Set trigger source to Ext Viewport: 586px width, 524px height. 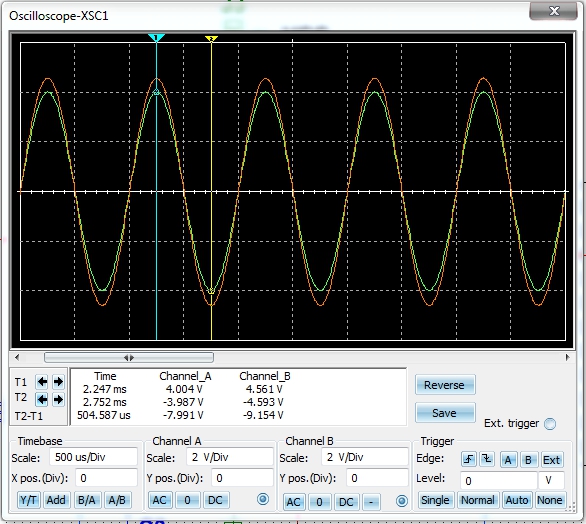click(x=551, y=460)
